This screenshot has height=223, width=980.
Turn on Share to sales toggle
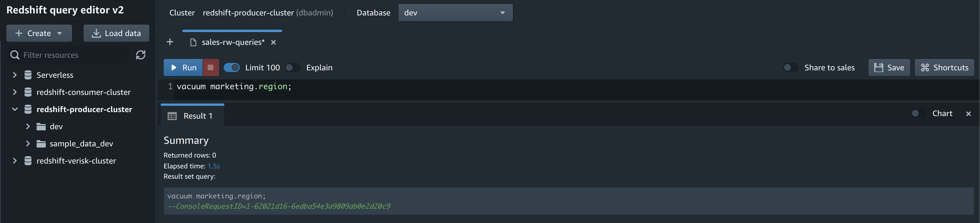[x=791, y=67]
